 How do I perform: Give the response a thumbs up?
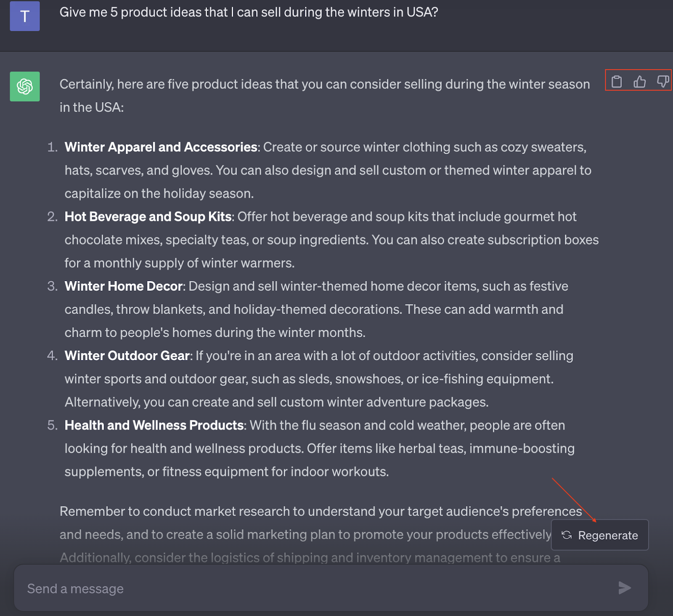tap(639, 81)
